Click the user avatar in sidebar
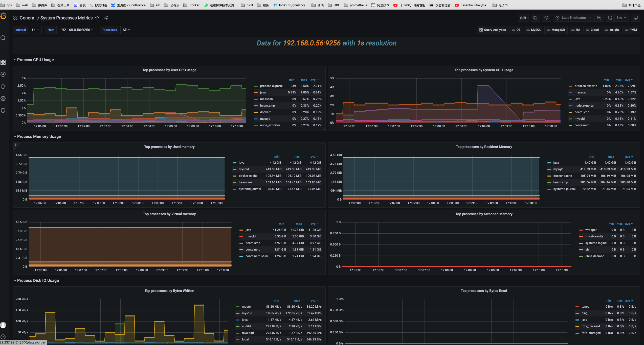The height and width of the screenshot is (345, 644). pos(3,325)
